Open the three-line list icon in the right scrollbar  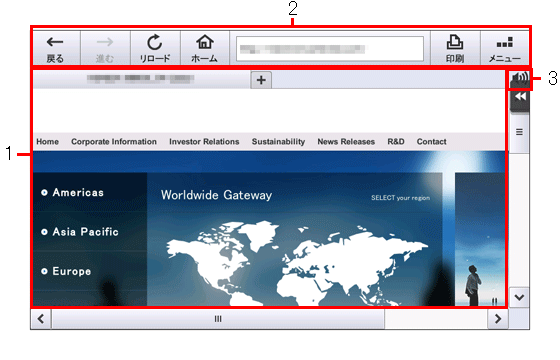click(519, 132)
